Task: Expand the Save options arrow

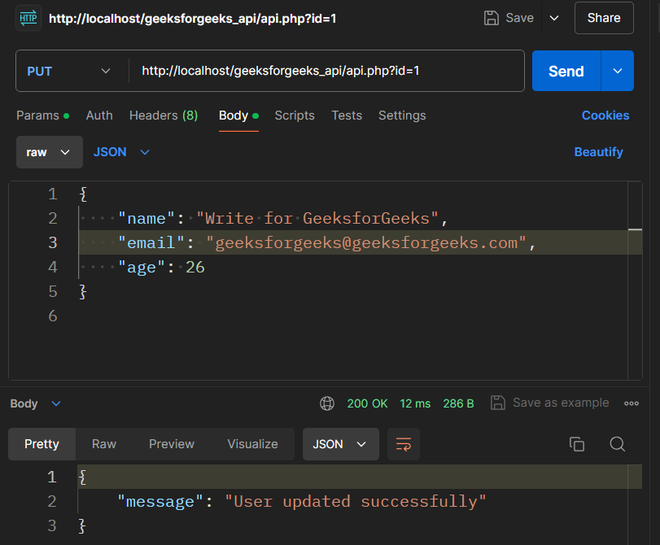Action: click(x=555, y=18)
